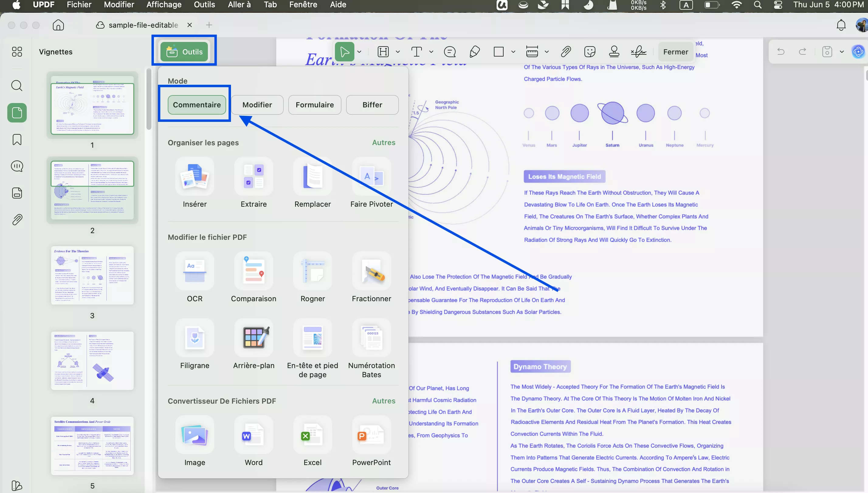This screenshot has height=493, width=868.
Task: Switch mode to Formulaire
Action: tap(315, 105)
